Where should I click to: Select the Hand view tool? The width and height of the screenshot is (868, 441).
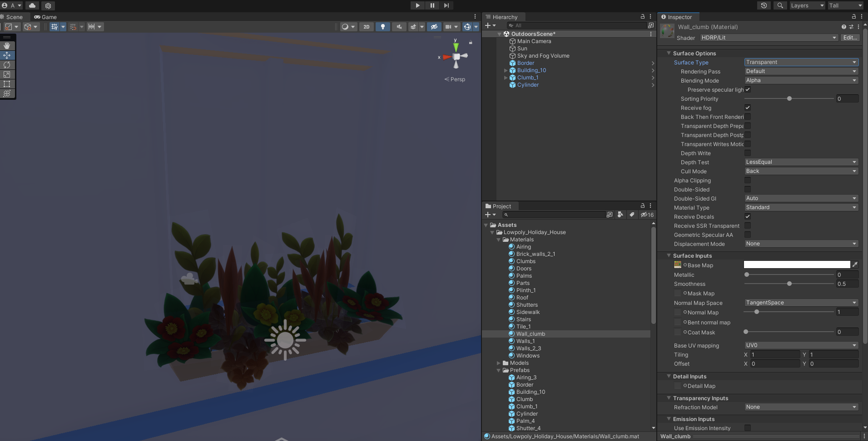click(x=7, y=46)
